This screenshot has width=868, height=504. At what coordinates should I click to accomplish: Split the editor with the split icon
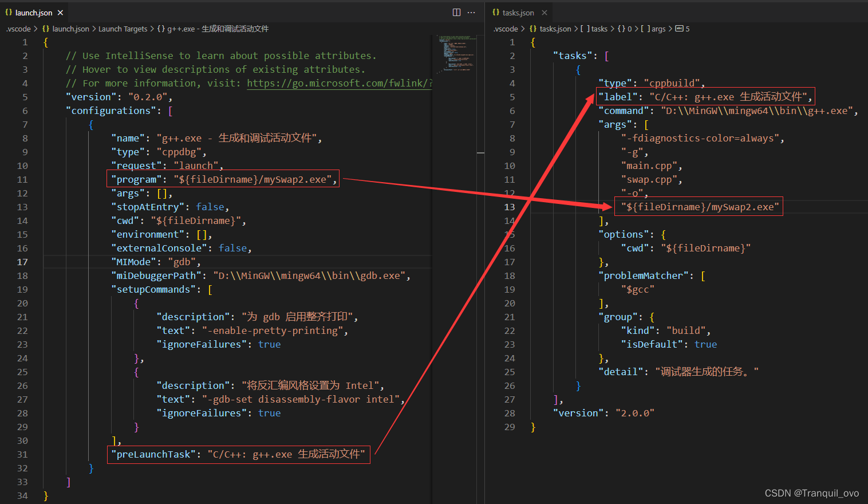click(x=456, y=13)
